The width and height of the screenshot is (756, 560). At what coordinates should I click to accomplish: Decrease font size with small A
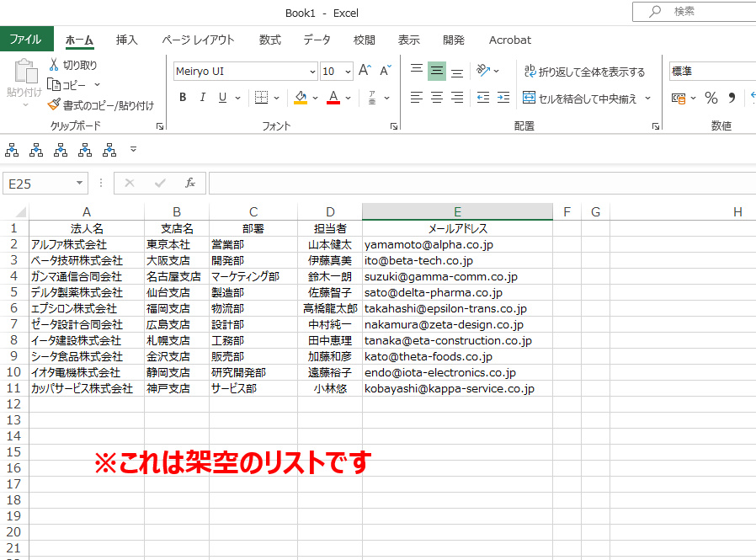click(x=386, y=71)
